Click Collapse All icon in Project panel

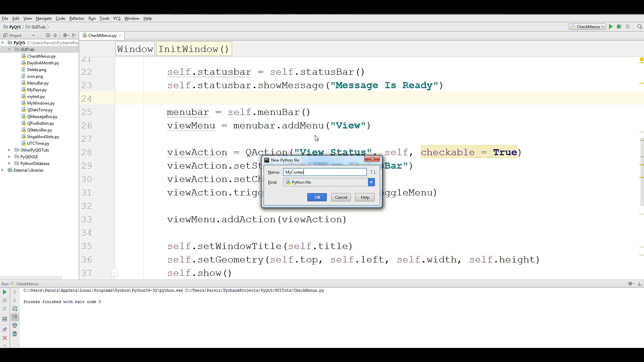pyautogui.click(x=55, y=35)
